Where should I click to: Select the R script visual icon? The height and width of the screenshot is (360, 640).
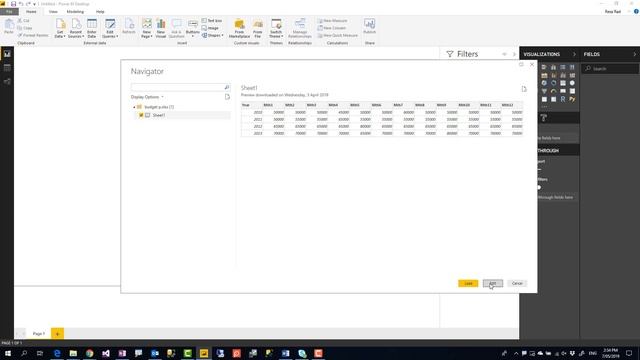563,99
